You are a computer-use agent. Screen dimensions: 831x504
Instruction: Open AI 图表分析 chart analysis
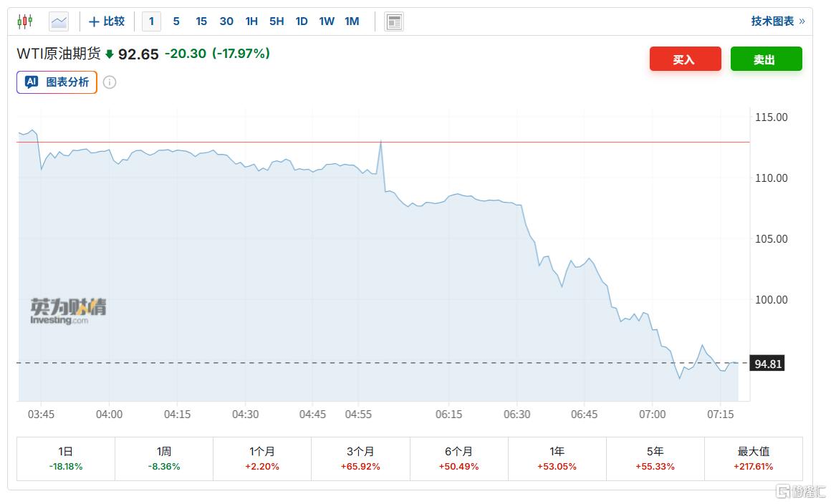click(x=57, y=82)
